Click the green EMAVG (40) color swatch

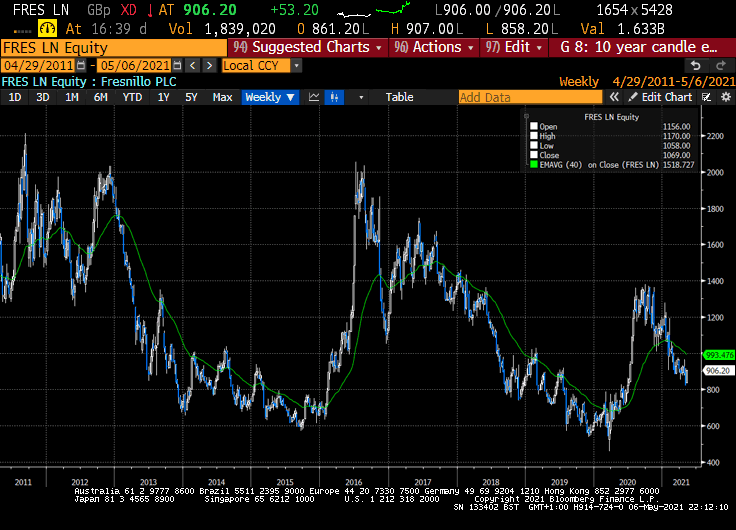[x=534, y=164]
